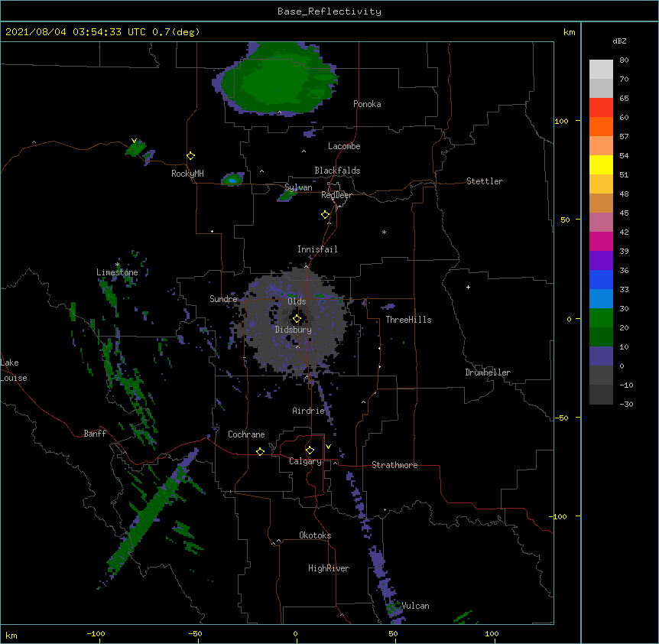This screenshot has width=659, height=644.
Task: Click the Ponoka city label
Action: point(367,104)
